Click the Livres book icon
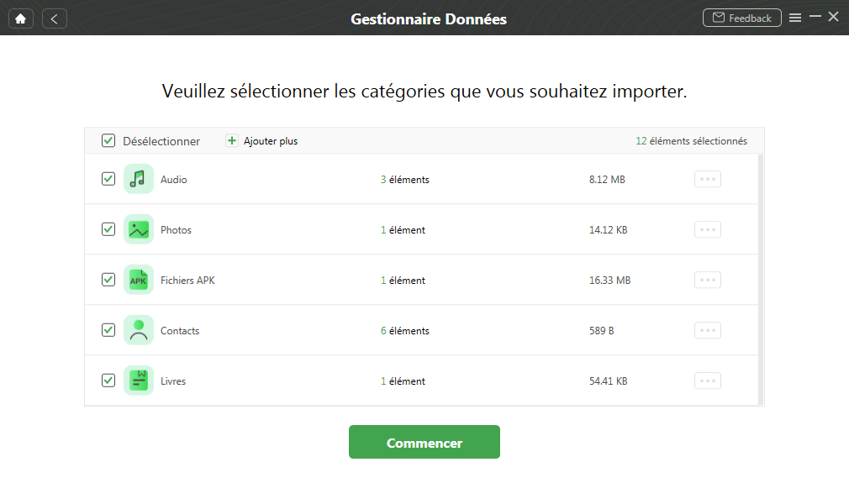 point(139,380)
